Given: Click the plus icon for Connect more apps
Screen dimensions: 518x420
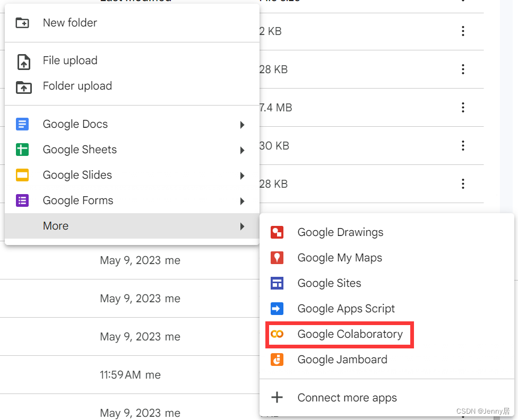Looking at the screenshot, I should (x=277, y=397).
